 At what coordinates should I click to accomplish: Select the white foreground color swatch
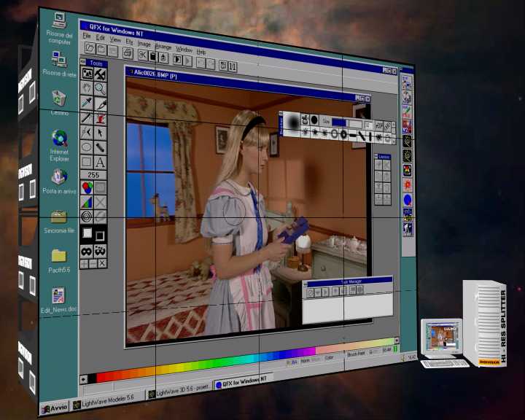[x=87, y=233]
